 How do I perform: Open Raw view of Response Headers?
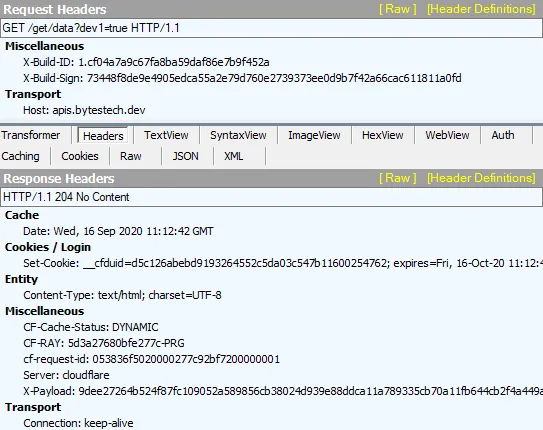[398, 178]
